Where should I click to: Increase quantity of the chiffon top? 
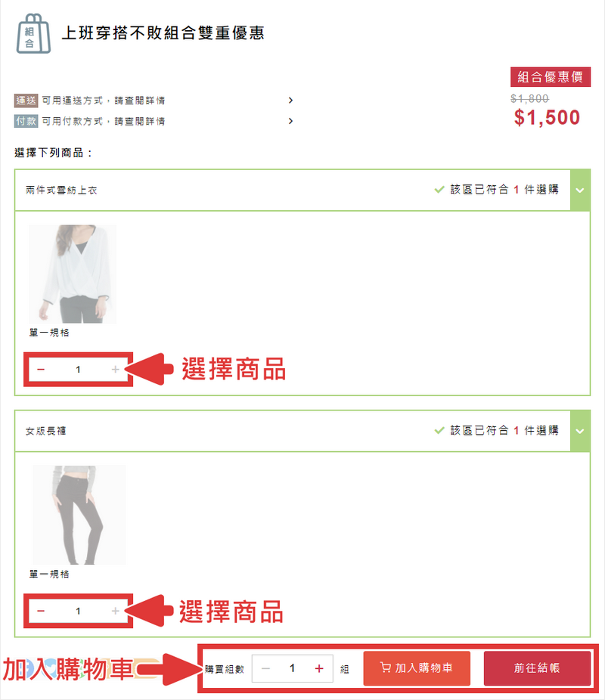click(115, 369)
